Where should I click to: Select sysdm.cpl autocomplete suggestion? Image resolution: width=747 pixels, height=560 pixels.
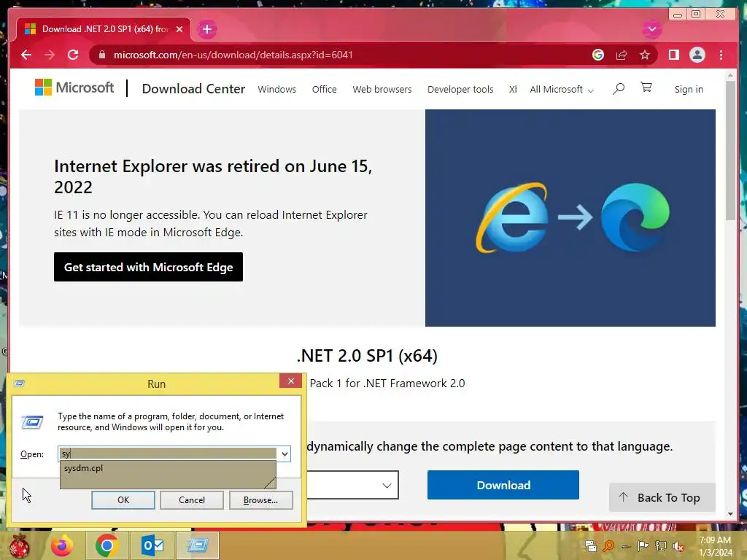pos(168,468)
